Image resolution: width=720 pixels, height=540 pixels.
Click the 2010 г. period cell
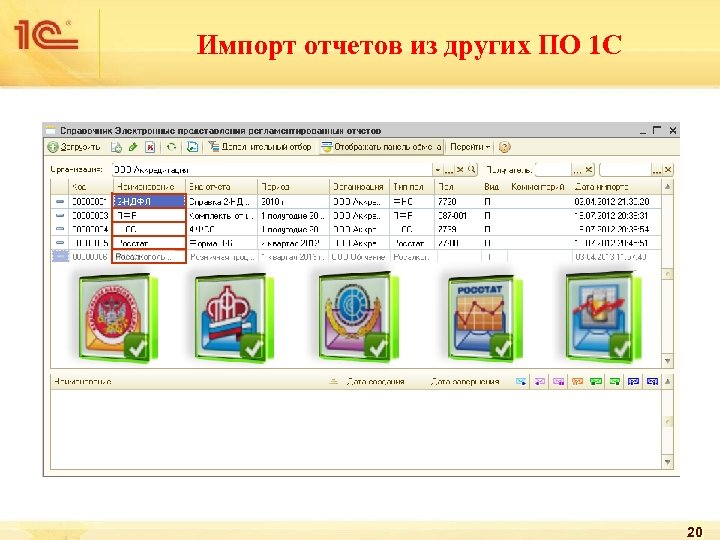click(293, 201)
